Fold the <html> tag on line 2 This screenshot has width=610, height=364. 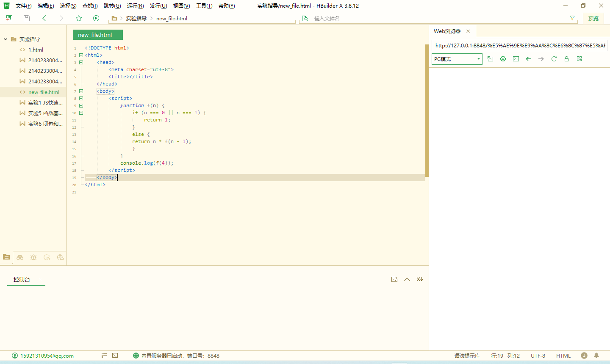click(x=81, y=55)
